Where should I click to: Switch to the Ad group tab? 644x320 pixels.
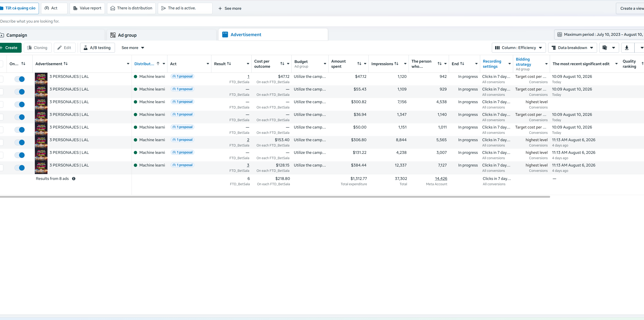pyautogui.click(x=162, y=35)
